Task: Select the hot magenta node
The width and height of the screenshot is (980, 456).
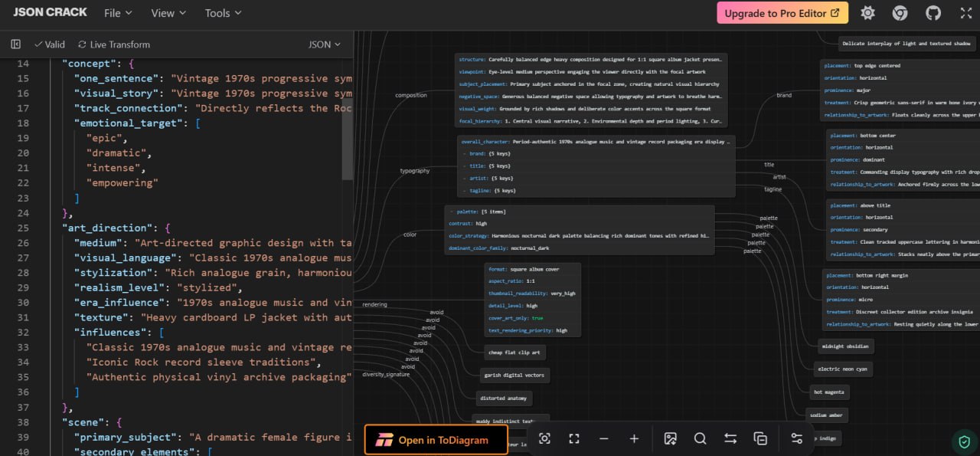Action: (x=830, y=392)
